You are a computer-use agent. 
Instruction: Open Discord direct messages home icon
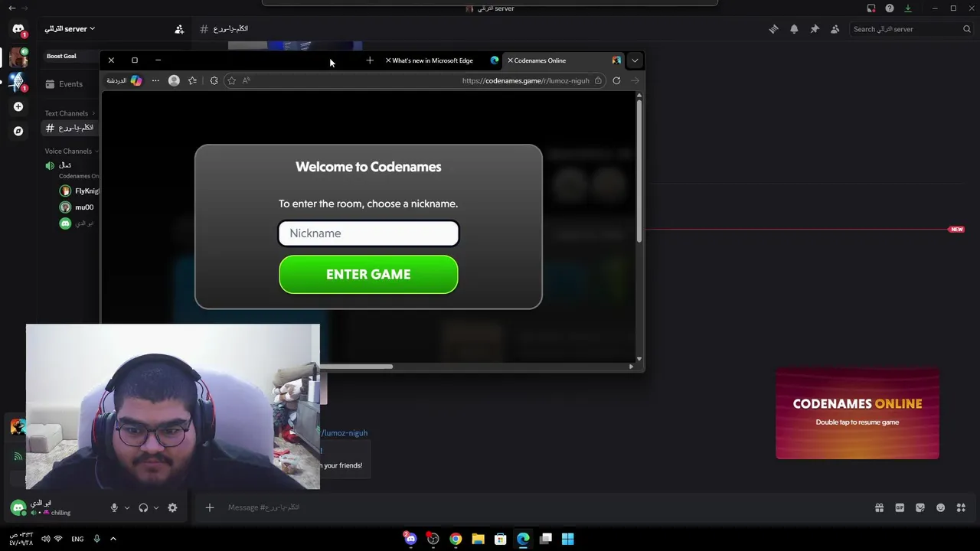point(18,29)
